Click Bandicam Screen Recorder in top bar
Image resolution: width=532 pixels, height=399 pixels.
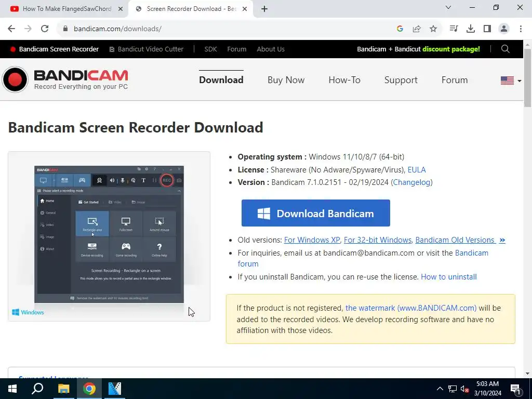tap(55, 49)
